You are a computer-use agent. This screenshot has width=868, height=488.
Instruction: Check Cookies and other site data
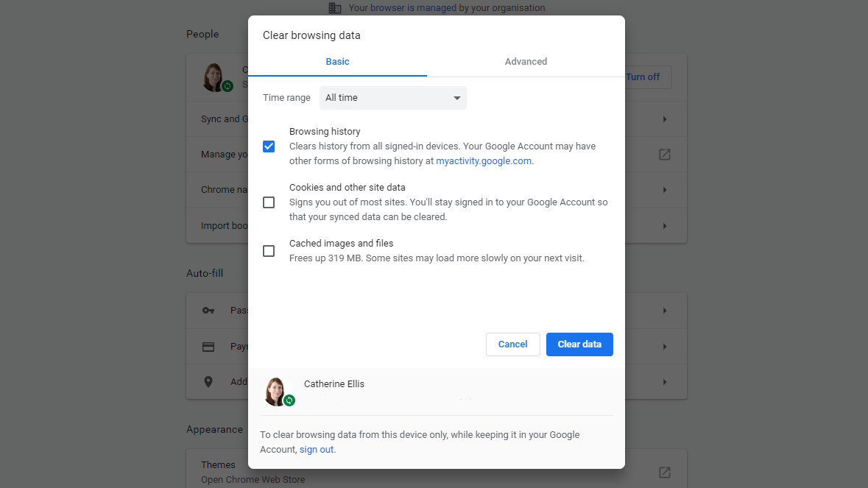[x=269, y=202]
